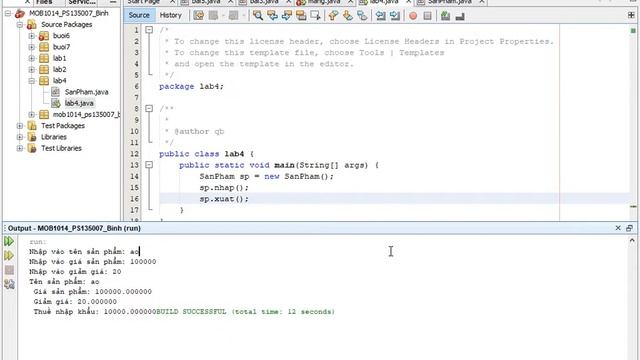Toggle Bookmark on current line icon
This screenshot has width=640, height=360.
pos(362,16)
